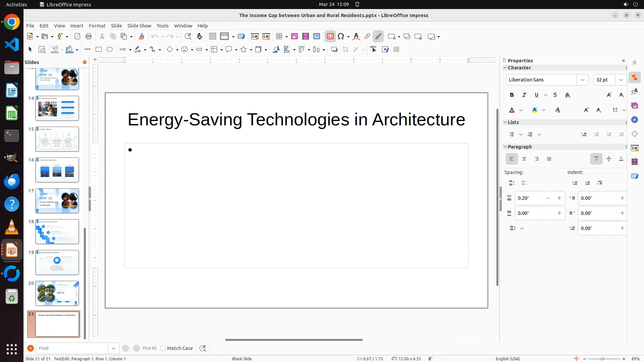Click the Insert Hyperlink icon
This screenshot has width=644, height=362.
point(367,37)
